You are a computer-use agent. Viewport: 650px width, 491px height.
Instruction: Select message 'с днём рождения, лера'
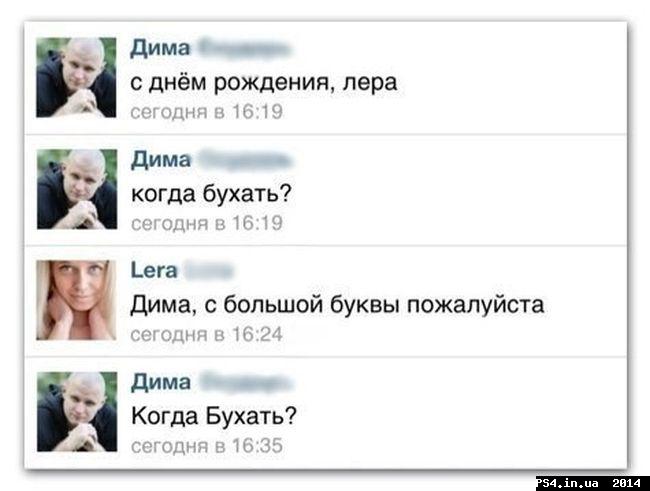[264, 83]
